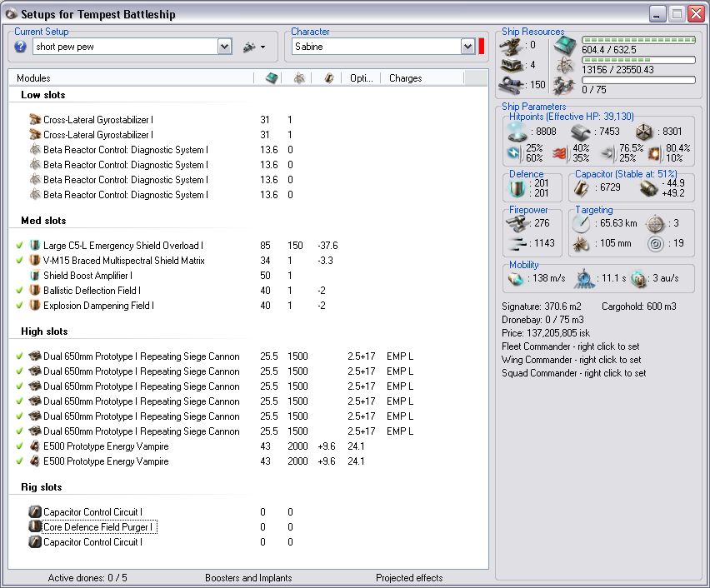The image size is (710, 588).
Task: Click the first Cross-Lateral Gyrostabilizer I module icon
Action: pyautogui.click(x=35, y=119)
